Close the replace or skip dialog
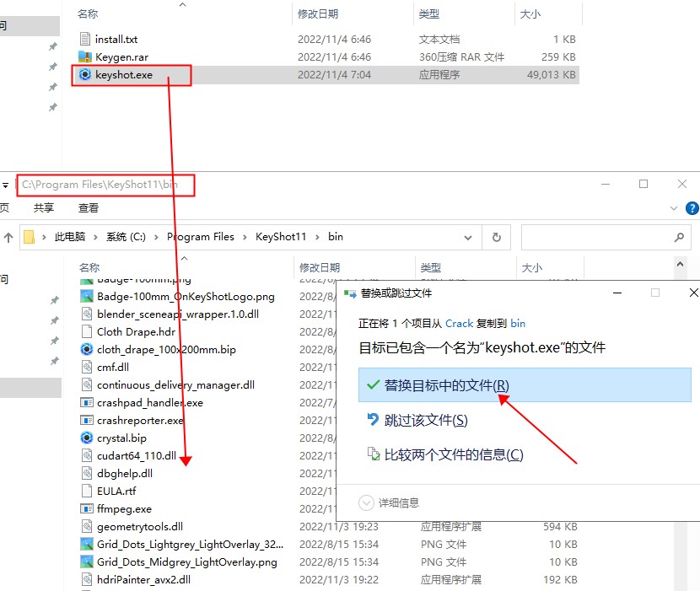This screenshot has width=700, height=591. pyautogui.click(x=693, y=293)
